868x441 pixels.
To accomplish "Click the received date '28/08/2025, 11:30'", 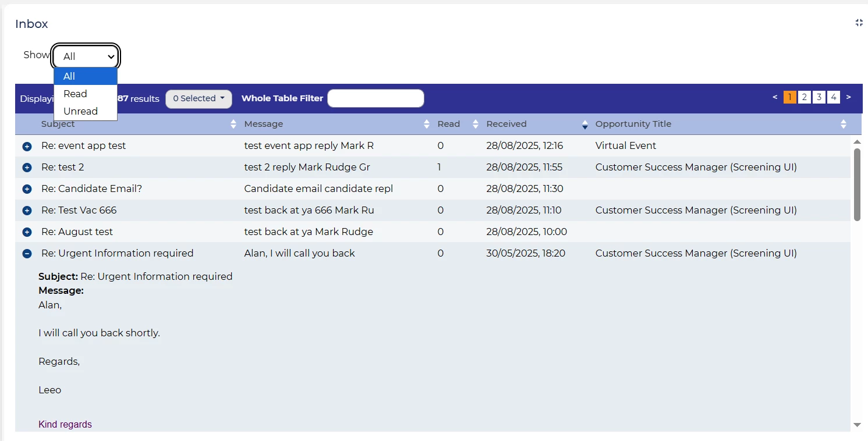I will [525, 189].
